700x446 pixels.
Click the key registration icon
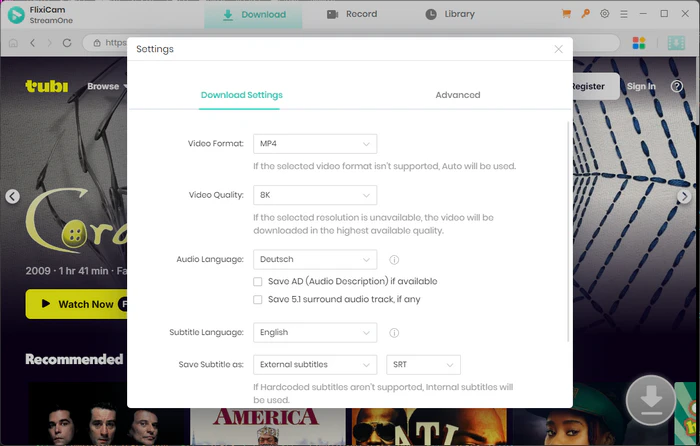[x=585, y=14]
